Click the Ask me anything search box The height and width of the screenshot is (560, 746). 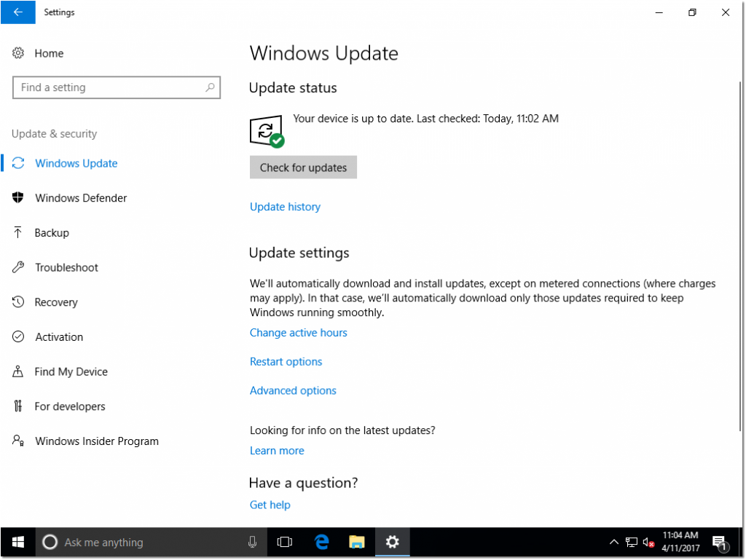point(152,542)
